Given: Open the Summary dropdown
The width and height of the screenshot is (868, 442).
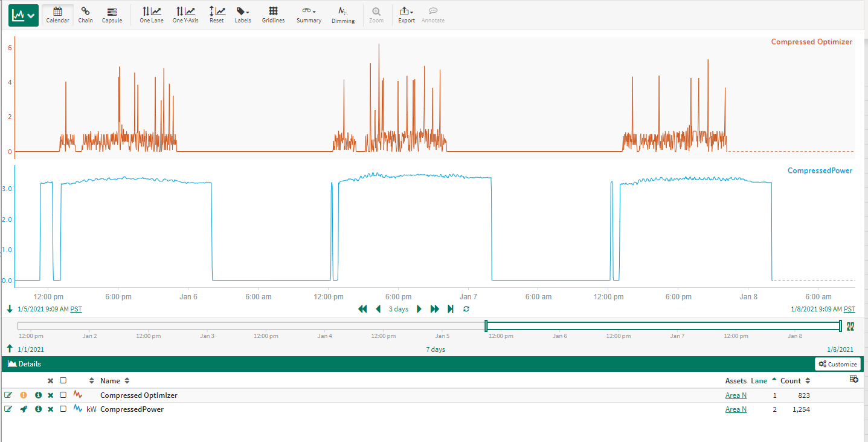Looking at the screenshot, I should [x=309, y=15].
